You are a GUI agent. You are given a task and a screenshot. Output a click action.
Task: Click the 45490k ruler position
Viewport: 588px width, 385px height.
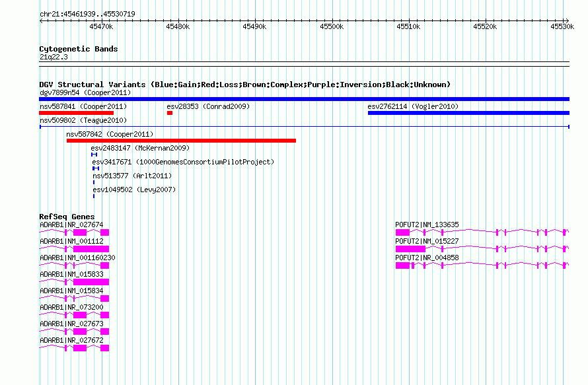(x=254, y=26)
